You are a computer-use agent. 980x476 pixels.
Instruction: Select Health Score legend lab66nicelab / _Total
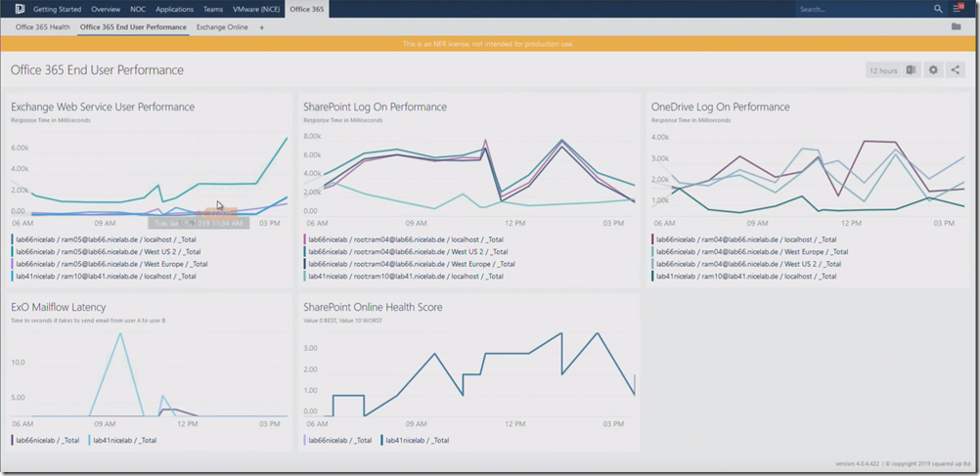tap(338, 441)
